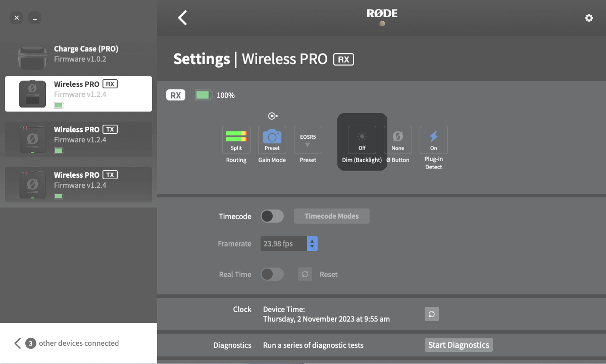Open Timecode Modes
606x364 pixels.
click(332, 216)
